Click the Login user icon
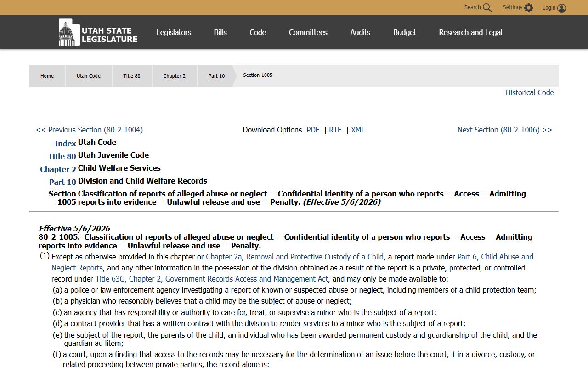 [x=562, y=8]
